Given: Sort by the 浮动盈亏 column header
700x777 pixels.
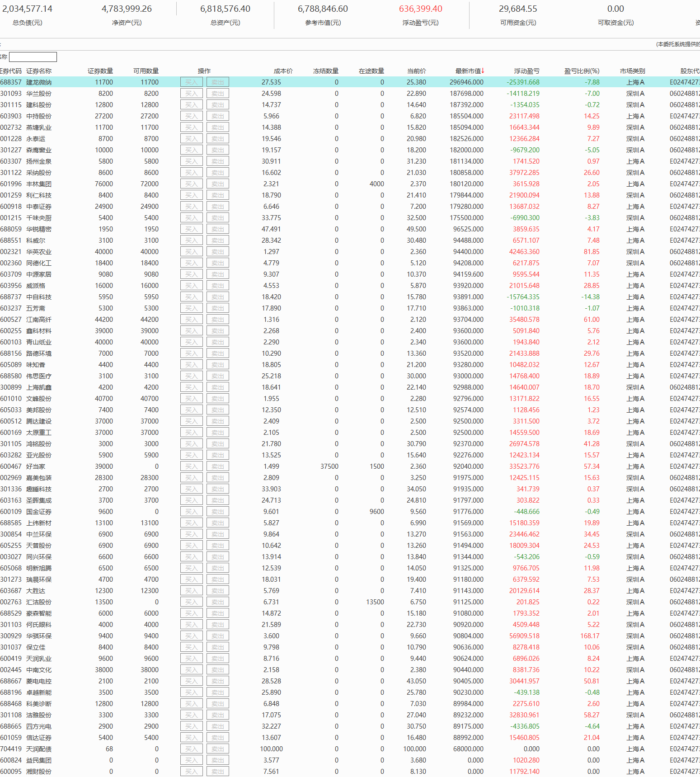Looking at the screenshot, I should tap(526, 71).
